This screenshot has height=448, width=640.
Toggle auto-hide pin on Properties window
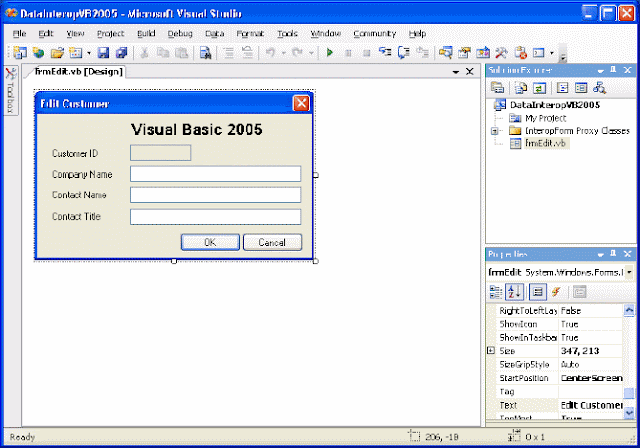[613, 254]
